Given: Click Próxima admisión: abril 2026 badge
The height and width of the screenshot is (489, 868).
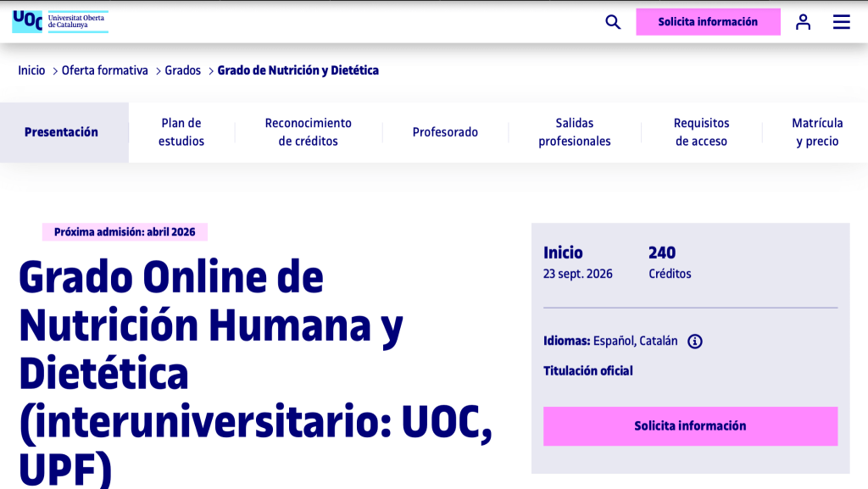Looking at the screenshot, I should pos(125,231).
